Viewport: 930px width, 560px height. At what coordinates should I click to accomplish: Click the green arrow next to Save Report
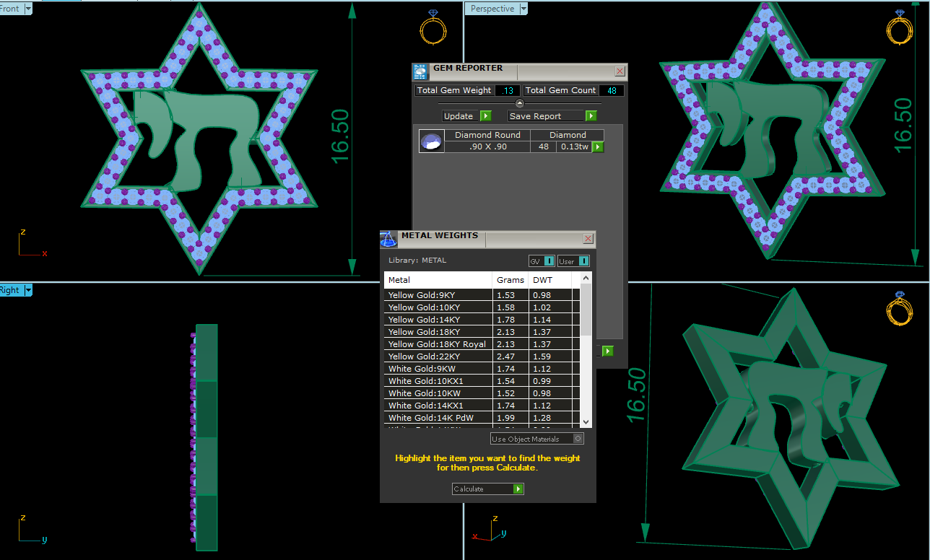tap(591, 116)
